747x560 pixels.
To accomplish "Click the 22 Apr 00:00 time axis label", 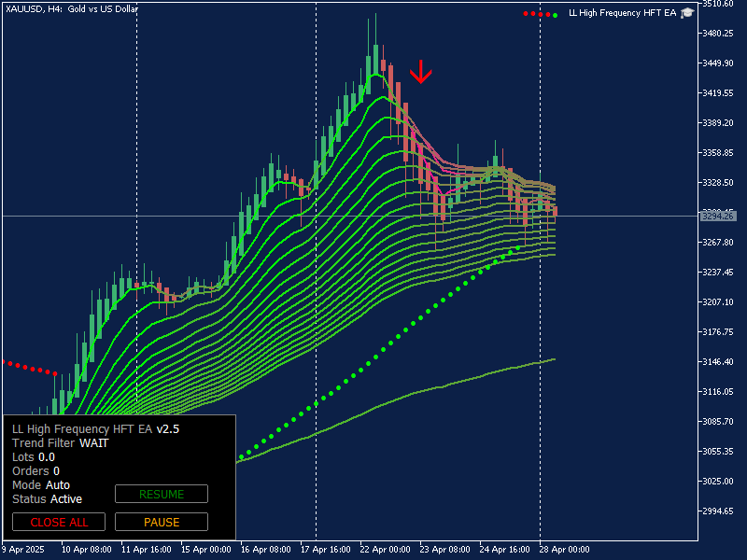I will pos(385,550).
